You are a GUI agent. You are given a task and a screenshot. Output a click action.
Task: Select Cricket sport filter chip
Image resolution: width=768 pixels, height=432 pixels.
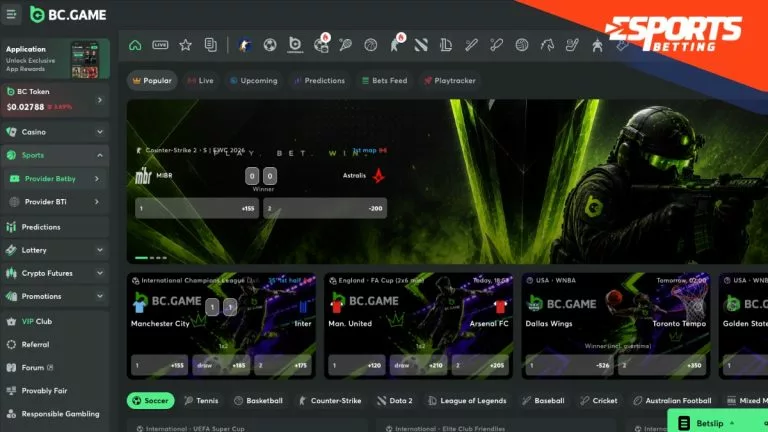coord(599,401)
